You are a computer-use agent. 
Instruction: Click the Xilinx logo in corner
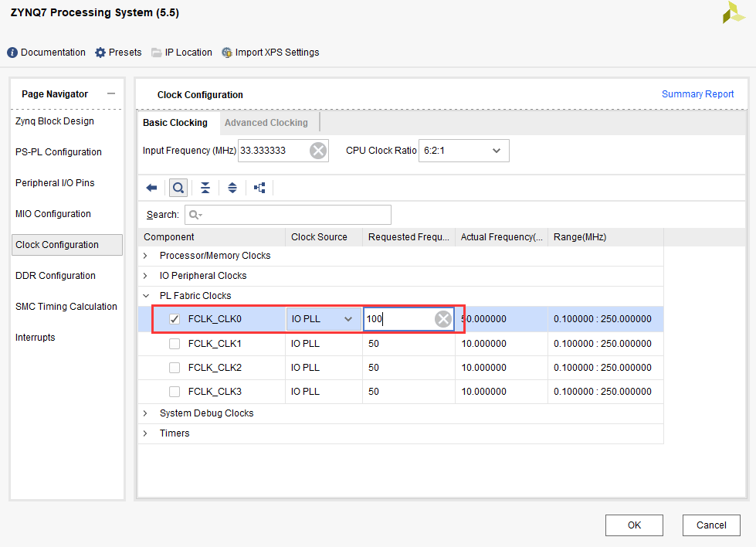pyautogui.click(x=734, y=12)
